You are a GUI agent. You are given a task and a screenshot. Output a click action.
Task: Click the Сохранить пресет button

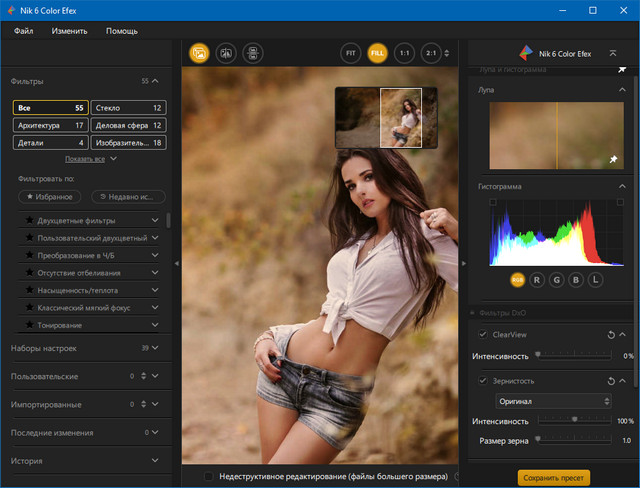pos(554,477)
